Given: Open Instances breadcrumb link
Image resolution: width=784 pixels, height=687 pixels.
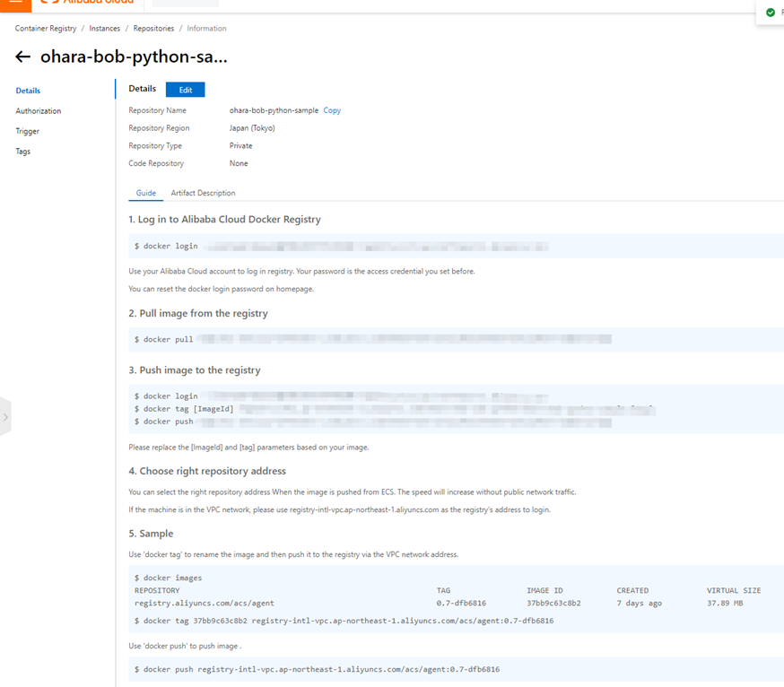Looking at the screenshot, I should [104, 29].
